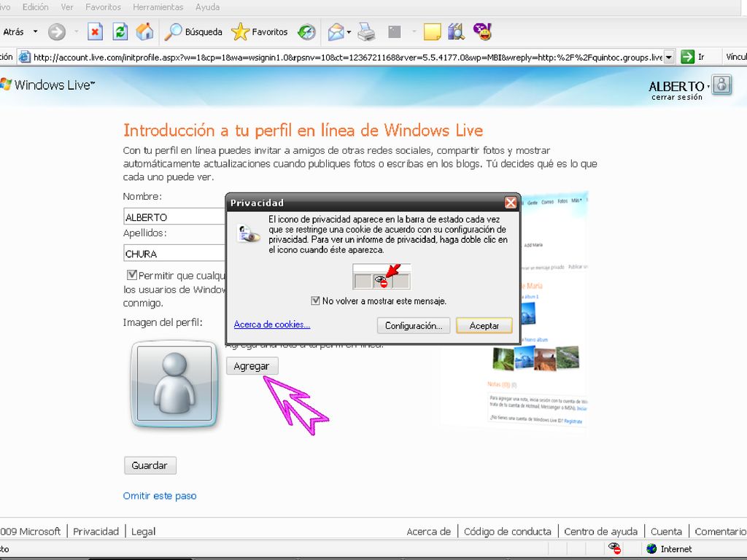
Task: Click the Windows Live logo
Action: pos(47,85)
